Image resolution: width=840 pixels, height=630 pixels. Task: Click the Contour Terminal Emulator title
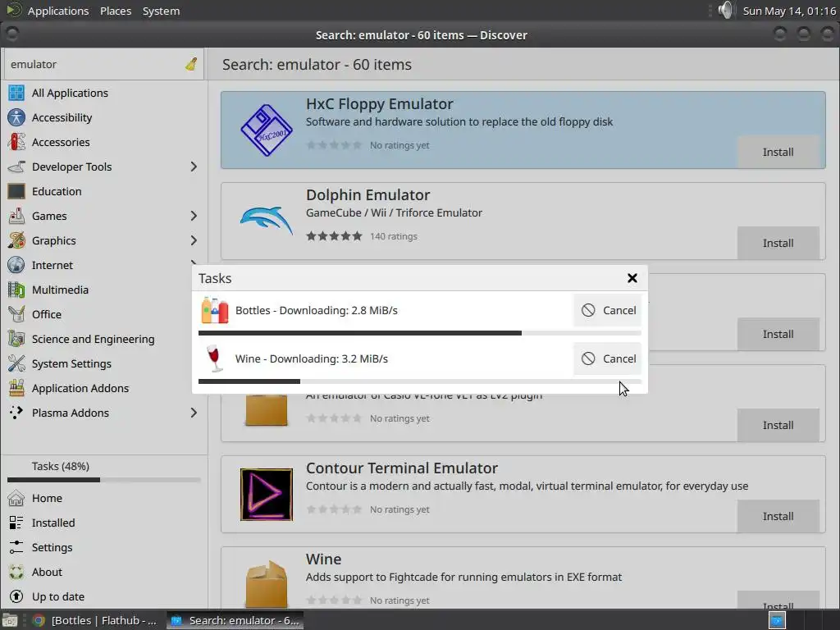click(402, 468)
